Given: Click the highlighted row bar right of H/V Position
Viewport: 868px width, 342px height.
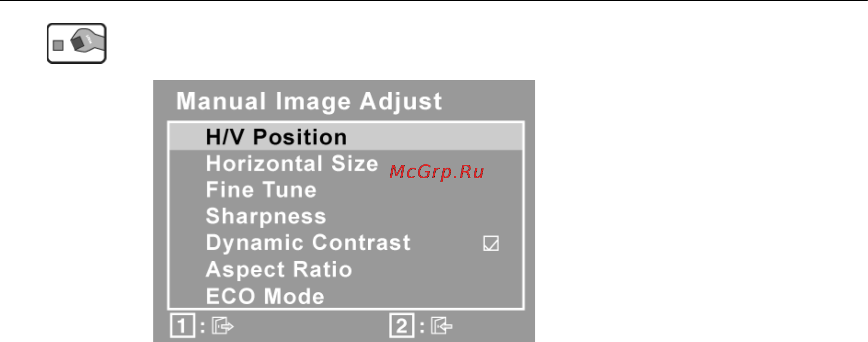Looking at the screenshot, I should click(434, 137).
